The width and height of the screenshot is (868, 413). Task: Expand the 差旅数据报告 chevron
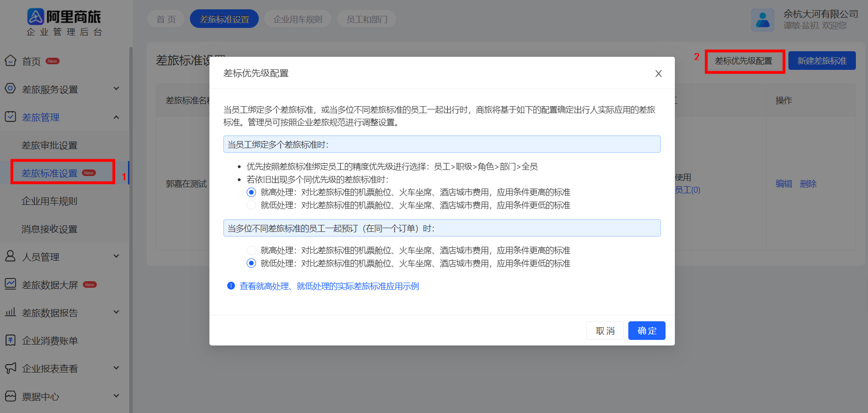point(116,312)
